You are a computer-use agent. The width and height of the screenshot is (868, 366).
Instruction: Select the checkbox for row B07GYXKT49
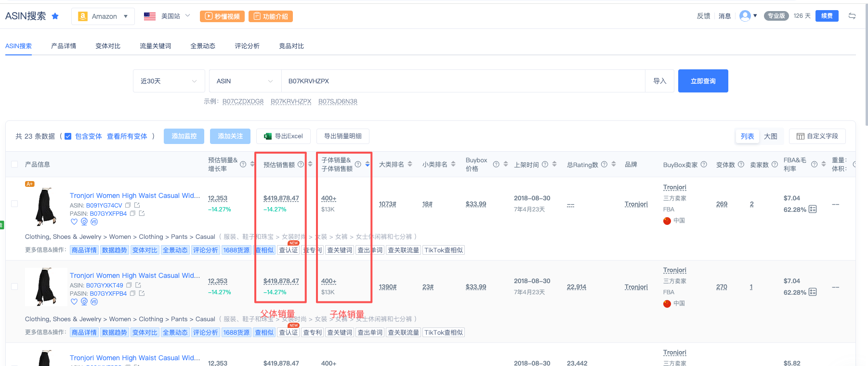pos(14,287)
